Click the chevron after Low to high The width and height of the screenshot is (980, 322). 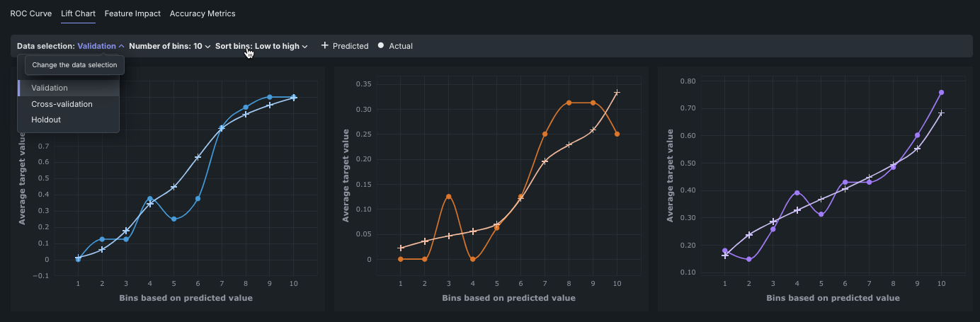[304, 47]
